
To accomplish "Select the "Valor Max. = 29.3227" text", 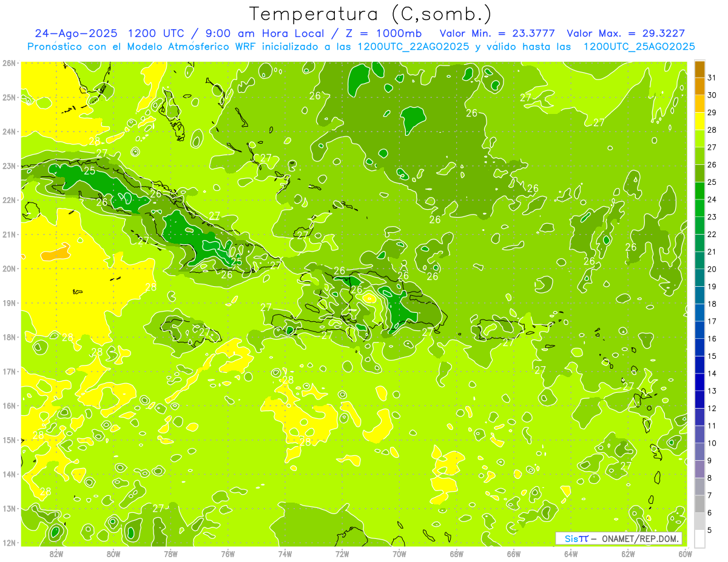I will coord(626,33).
